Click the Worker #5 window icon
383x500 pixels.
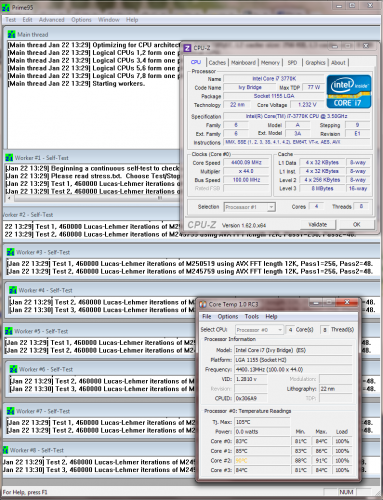coord(9,331)
